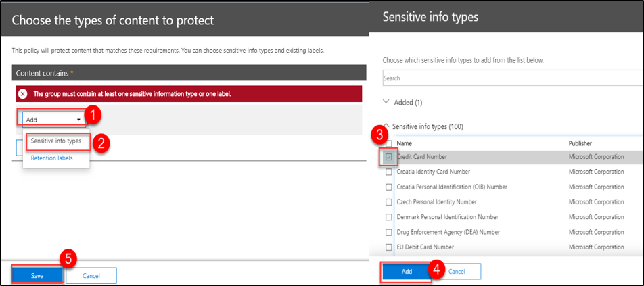Collapse the Sensitive info types (100) section
Screen dimensions: 644x286
(387, 126)
